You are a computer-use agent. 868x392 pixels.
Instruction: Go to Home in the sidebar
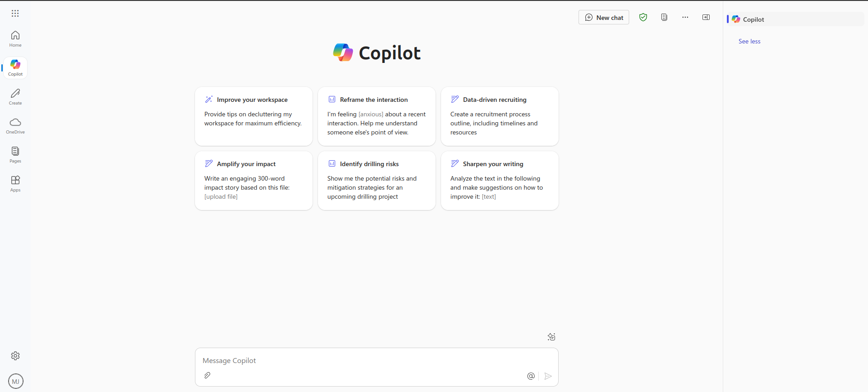[15, 38]
